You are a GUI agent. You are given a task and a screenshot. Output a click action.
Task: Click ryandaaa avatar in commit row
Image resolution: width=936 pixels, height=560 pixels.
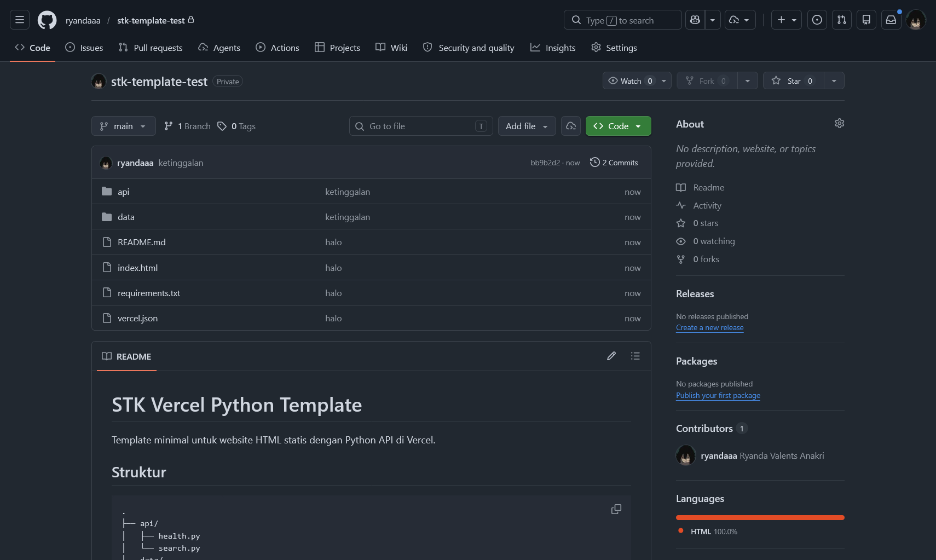pyautogui.click(x=106, y=163)
